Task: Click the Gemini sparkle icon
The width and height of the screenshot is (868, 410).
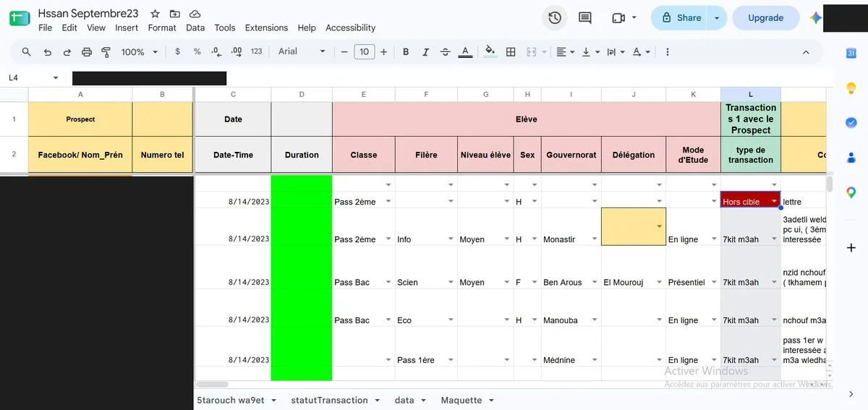Action: 815,18
